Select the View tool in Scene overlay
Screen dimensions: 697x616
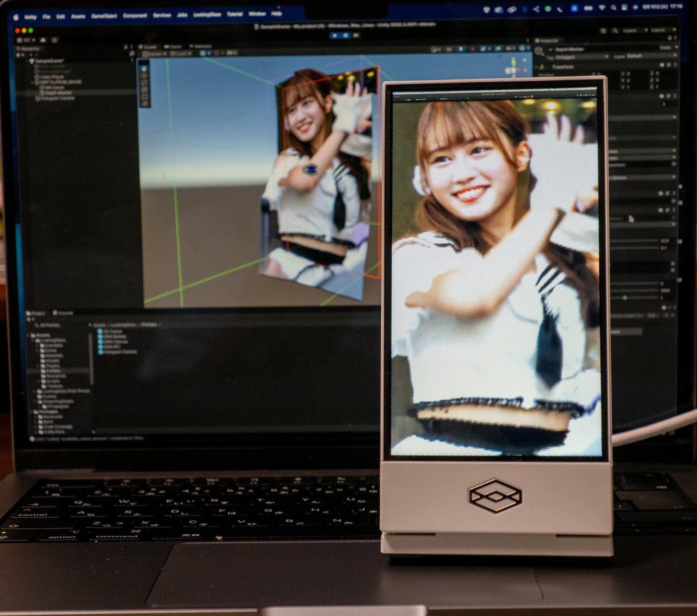144,69
